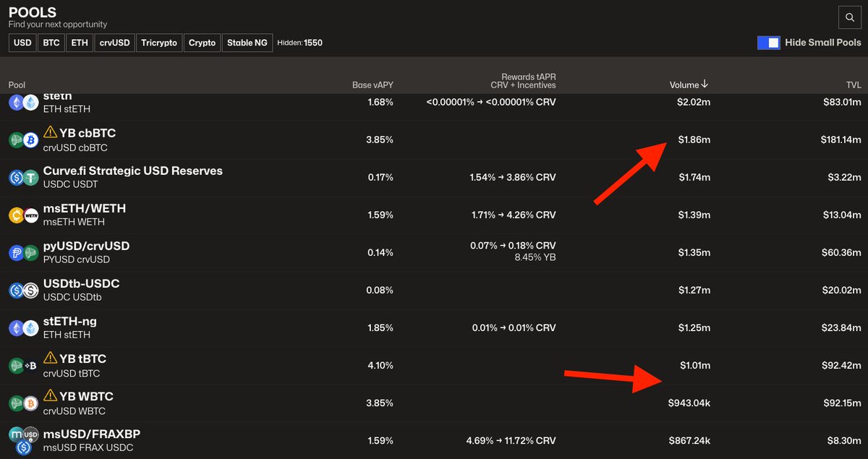Click the $943.04k volume value

pos(689,403)
